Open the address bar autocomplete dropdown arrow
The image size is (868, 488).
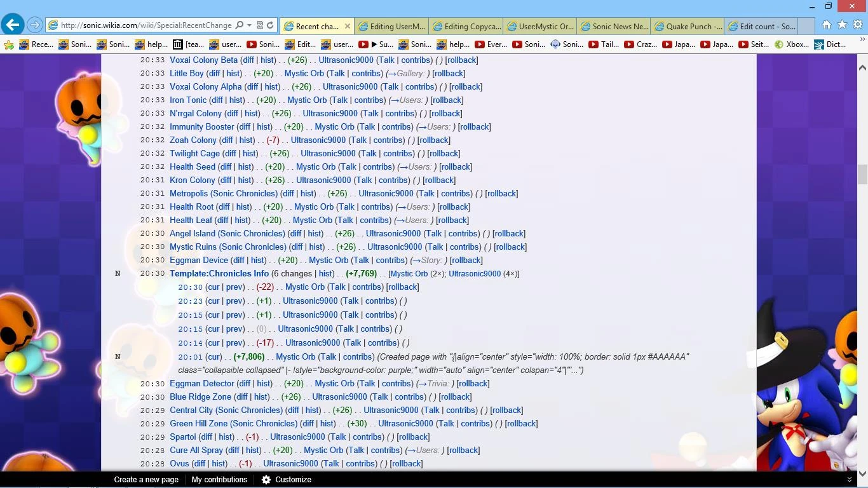pos(250,25)
